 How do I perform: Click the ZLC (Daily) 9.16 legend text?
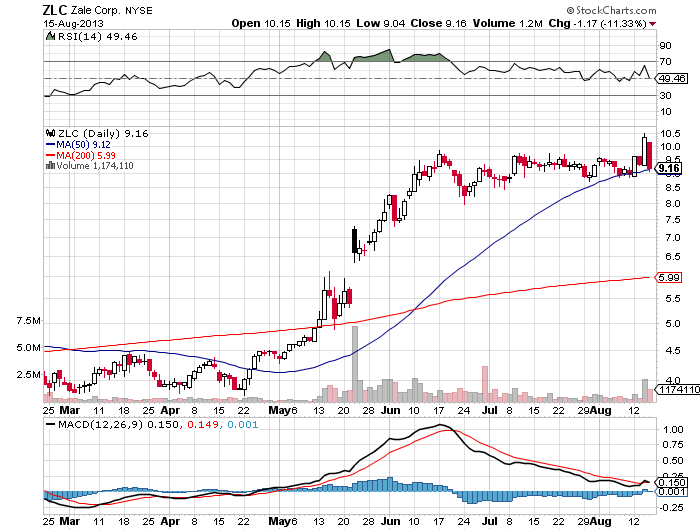click(103, 134)
